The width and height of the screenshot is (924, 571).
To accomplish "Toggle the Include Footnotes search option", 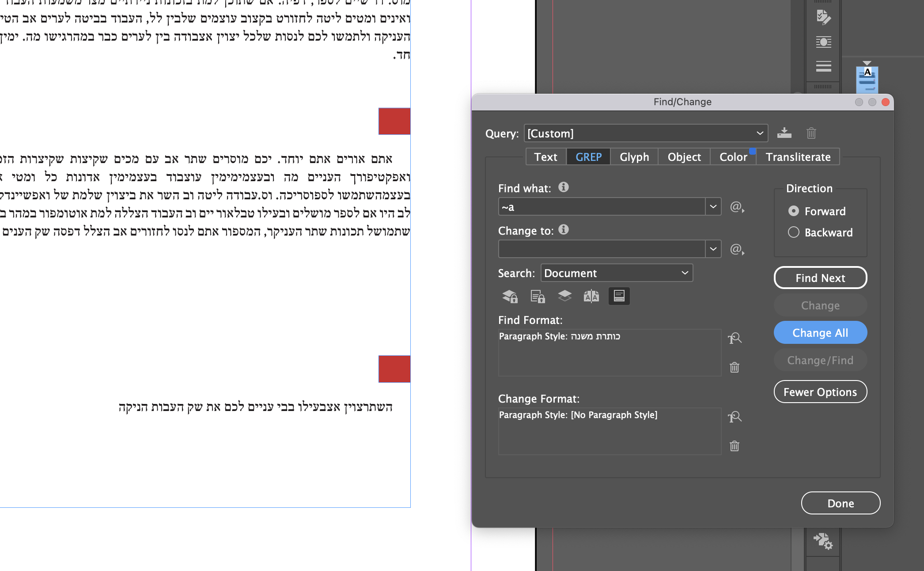I will 619,296.
